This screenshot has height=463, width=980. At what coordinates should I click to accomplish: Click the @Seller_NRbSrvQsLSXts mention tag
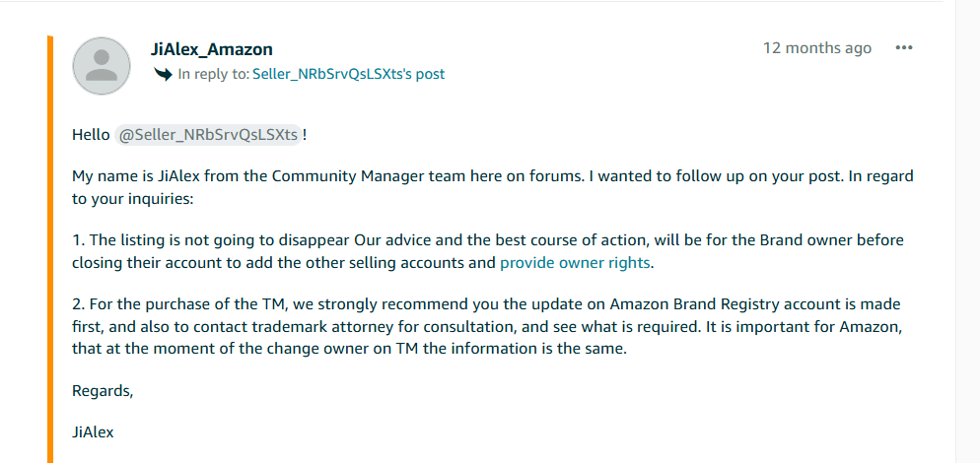(208, 135)
